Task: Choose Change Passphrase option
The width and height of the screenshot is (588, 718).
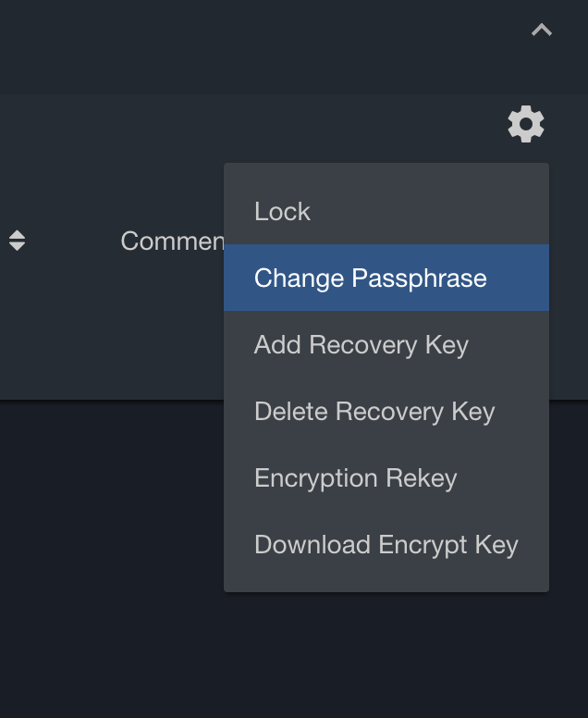Action: (x=386, y=278)
